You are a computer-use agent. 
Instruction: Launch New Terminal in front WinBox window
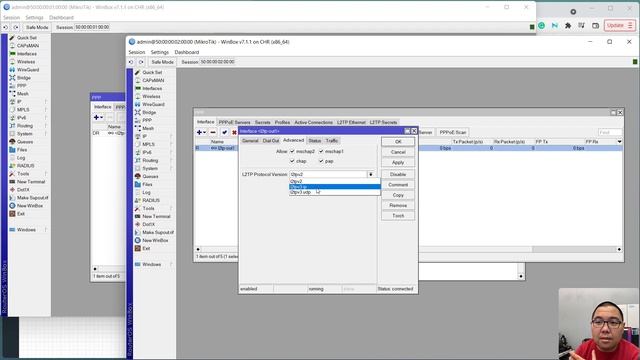click(156, 216)
